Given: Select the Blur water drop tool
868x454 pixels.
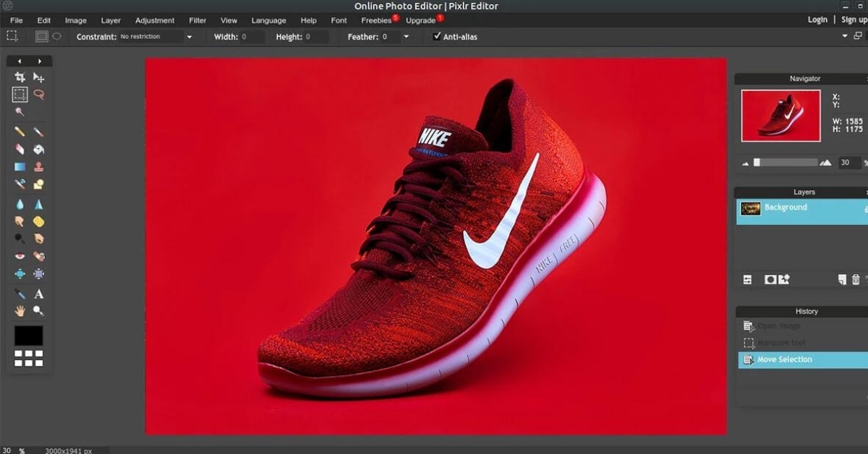Looking at the screenshot, I should [20, 204].
